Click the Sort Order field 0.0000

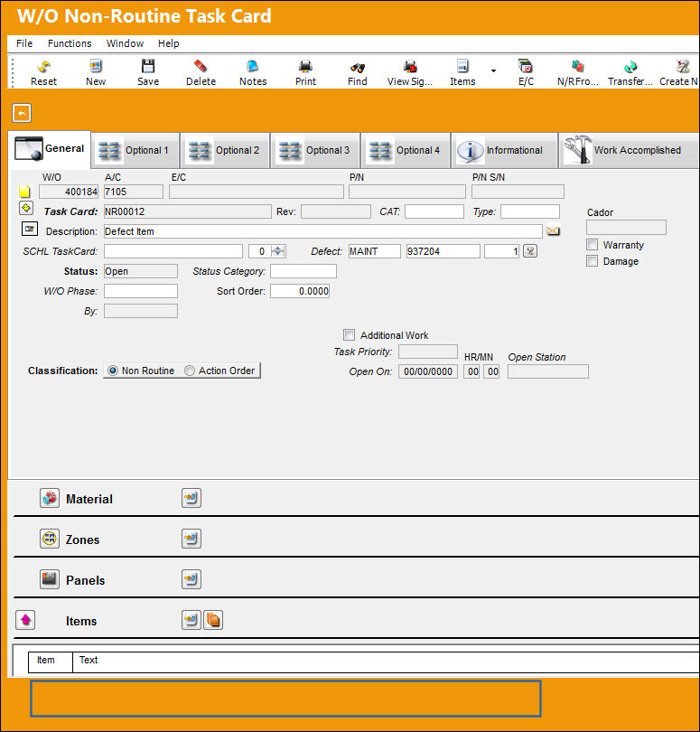click(300, 291)
